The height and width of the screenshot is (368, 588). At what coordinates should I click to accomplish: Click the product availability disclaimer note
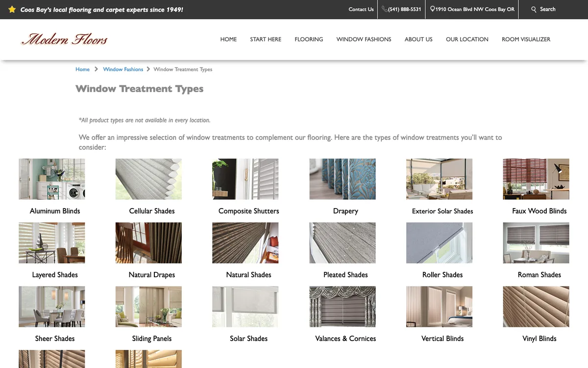[145, 120]
